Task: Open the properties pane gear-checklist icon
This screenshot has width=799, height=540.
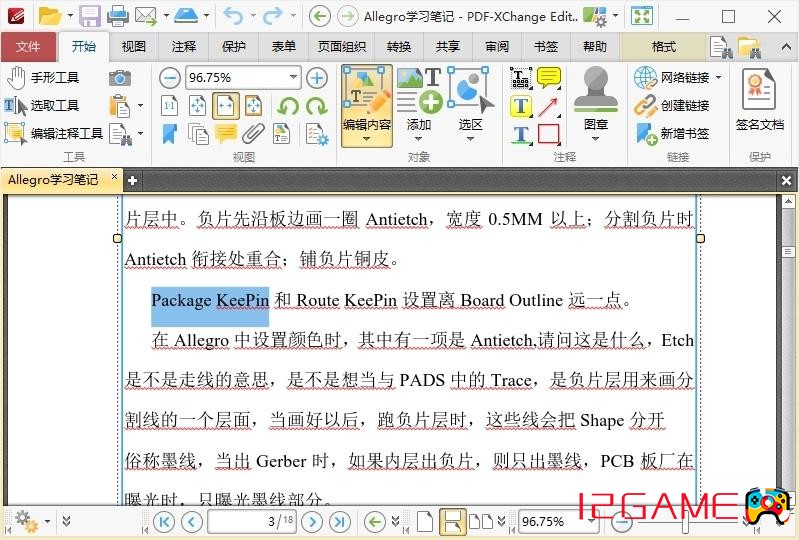Action: [317, 134]
